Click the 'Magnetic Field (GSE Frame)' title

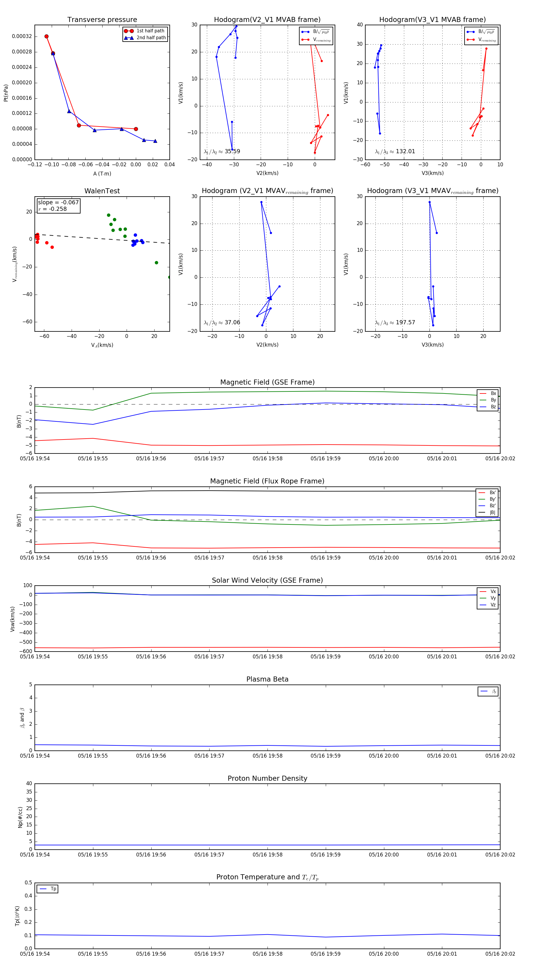pos(267,382)
